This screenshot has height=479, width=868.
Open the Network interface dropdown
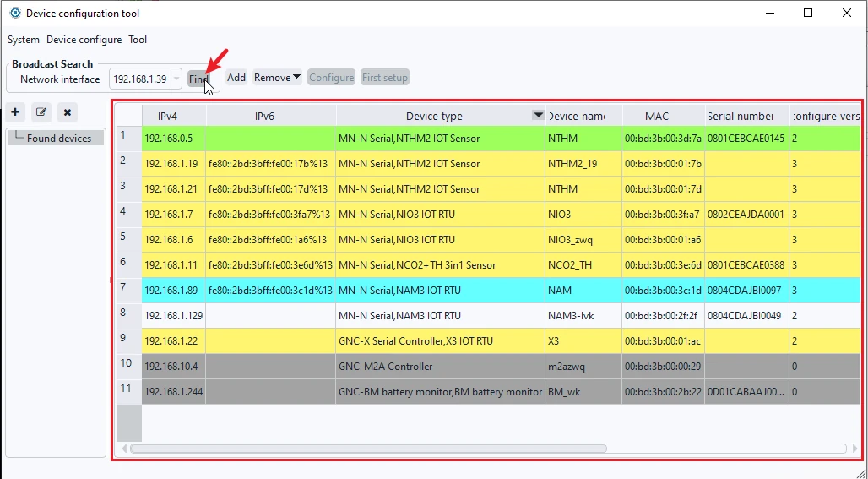point(176,79)
